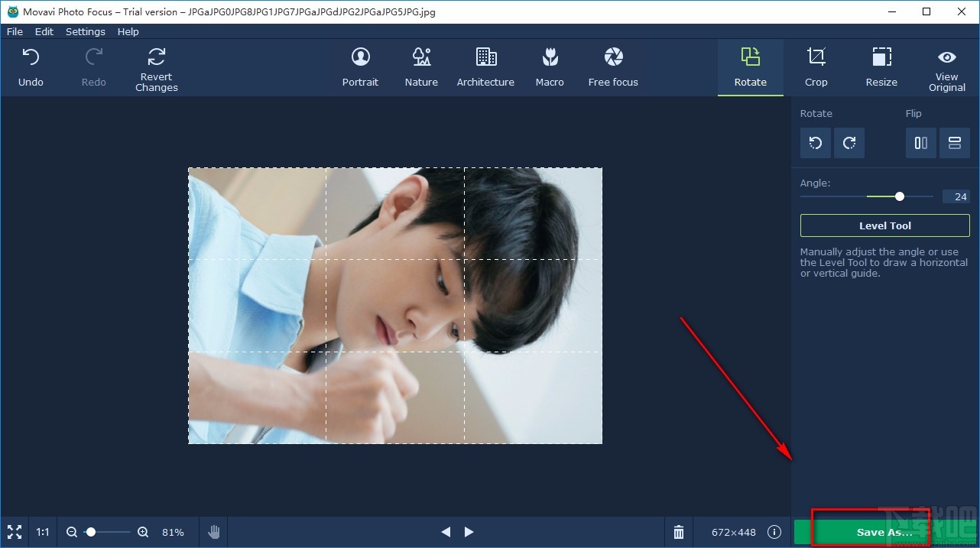The image size is (980, 548).
Task: Activate the Free focus tool
Action: coord(612,66)
